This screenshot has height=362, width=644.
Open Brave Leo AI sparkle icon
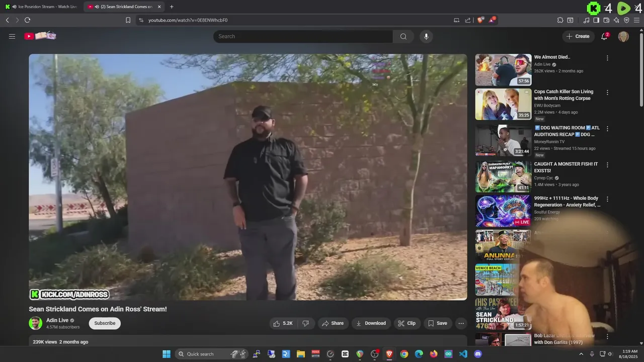click(x=616, y=20)
